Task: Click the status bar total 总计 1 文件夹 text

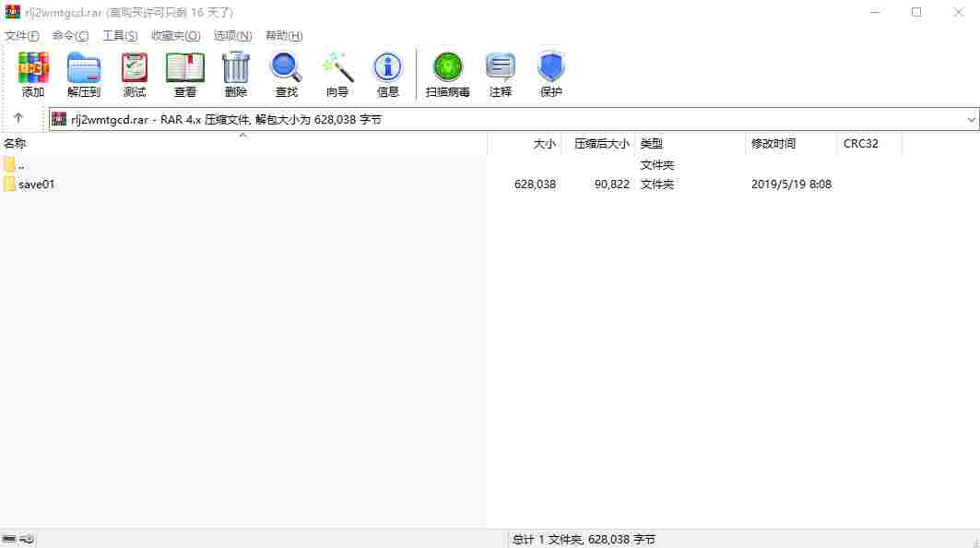Action: pos(584,540)
